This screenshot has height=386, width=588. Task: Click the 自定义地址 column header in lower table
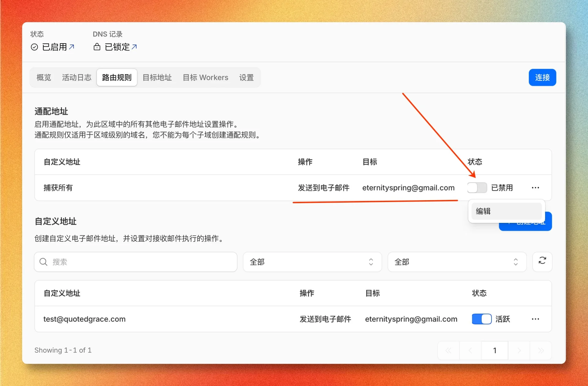coord(62,293)
